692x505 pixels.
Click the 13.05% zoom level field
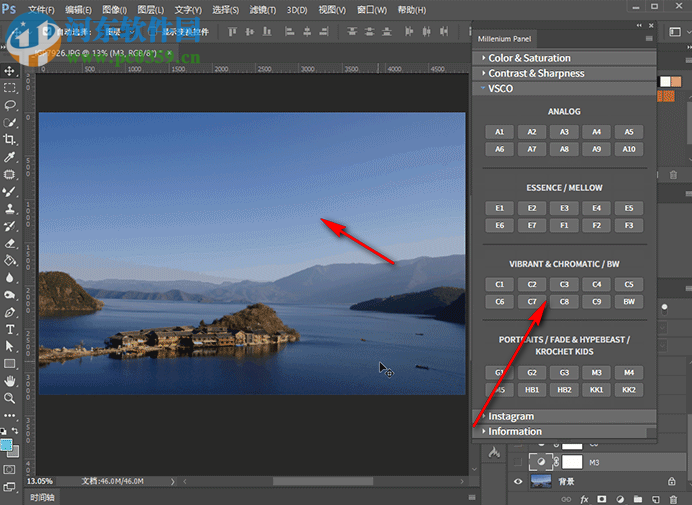[41, 481]
